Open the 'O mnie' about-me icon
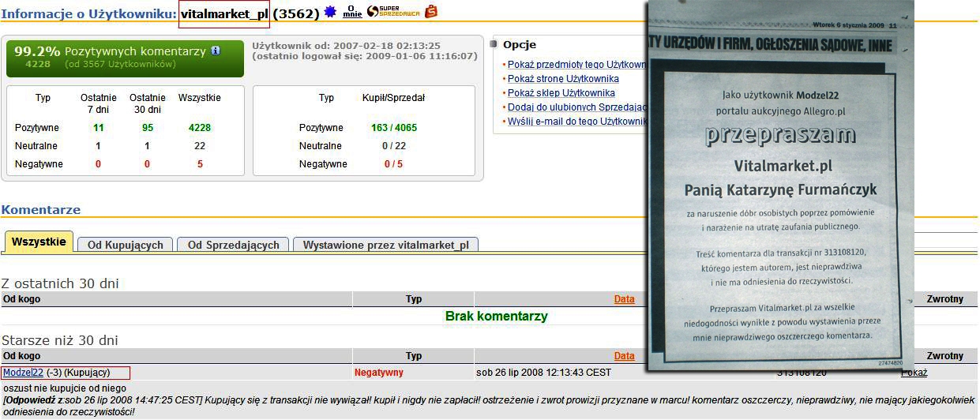The width and height of the screenshot is (980, 420). [352, 12]
